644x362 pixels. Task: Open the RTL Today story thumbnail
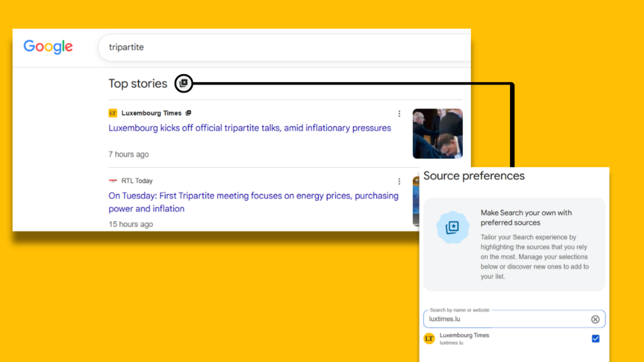click(x=416, y=201)
